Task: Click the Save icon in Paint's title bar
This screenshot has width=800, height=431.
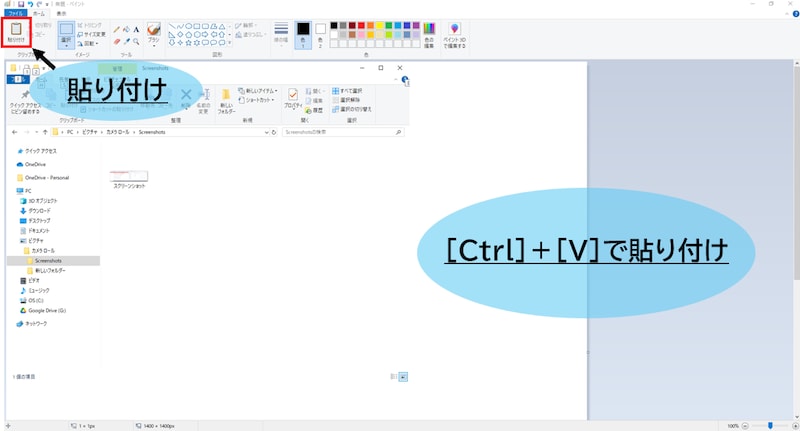Action: coord(21,4)
